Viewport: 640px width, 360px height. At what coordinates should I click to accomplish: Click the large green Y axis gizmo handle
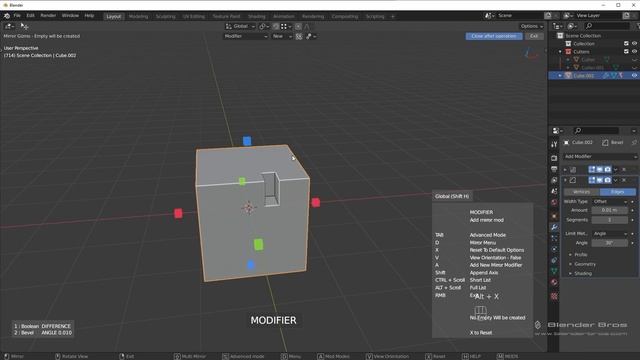[x=258, y=244]
